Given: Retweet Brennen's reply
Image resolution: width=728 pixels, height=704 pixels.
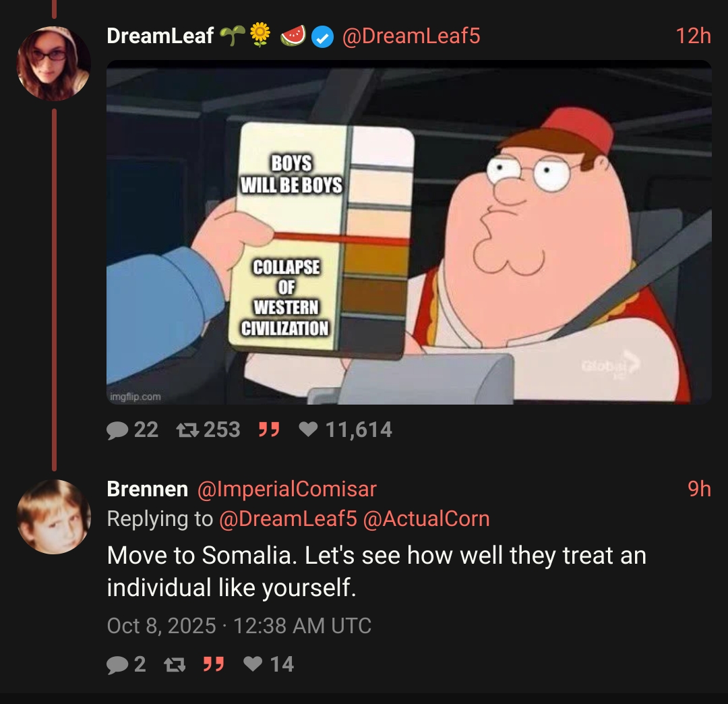Looking at the screenshot, I should point(175,664).
